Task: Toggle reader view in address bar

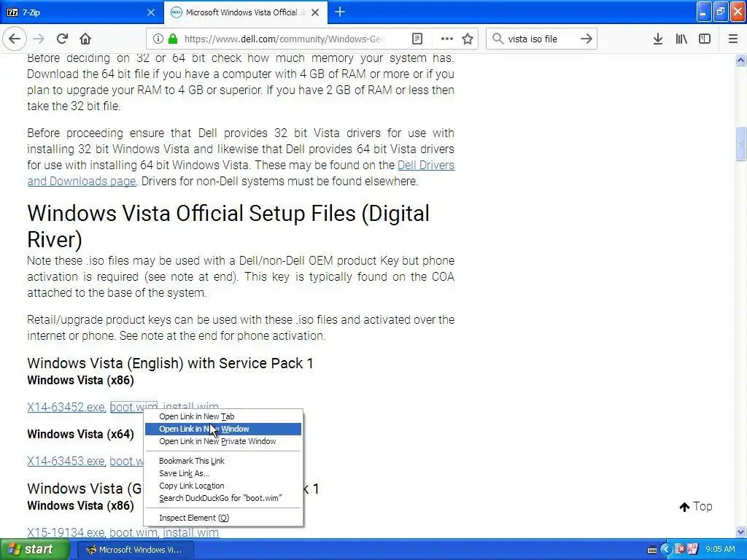Action: 417,39
